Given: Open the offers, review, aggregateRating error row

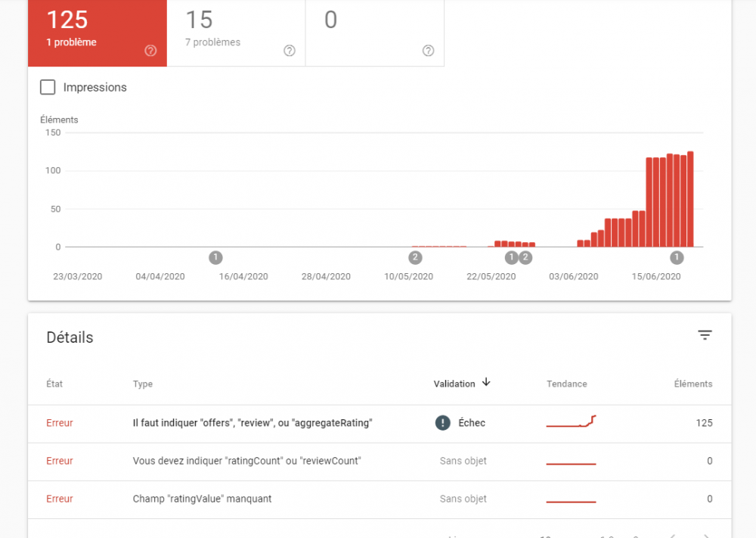Looking at the screenshot, I should [x=380, y=423].
